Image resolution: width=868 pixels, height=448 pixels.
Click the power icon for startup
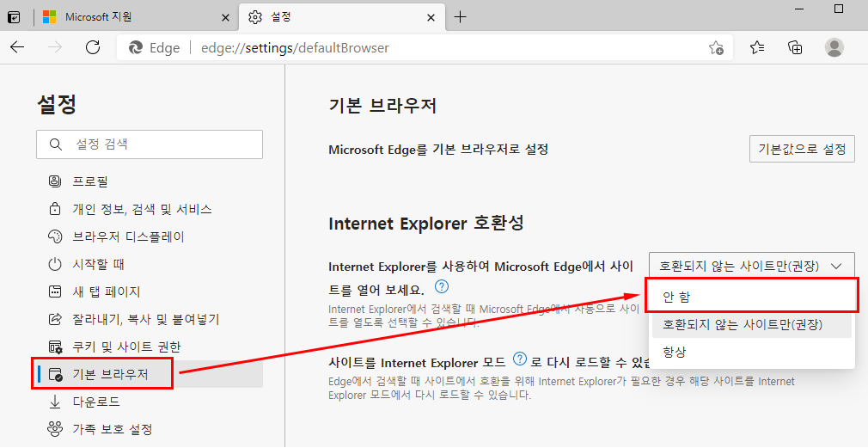point(55,264)
